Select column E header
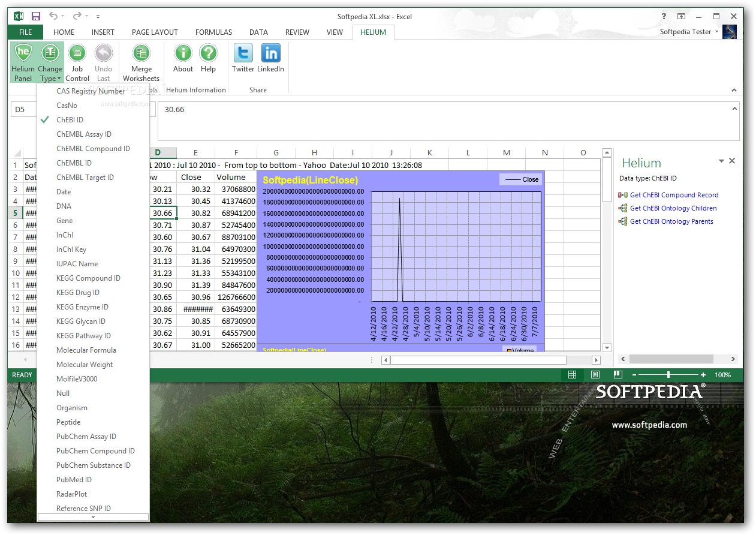This screenshot has height=535, width=756. pyautogui.click(x=195, y=153)
